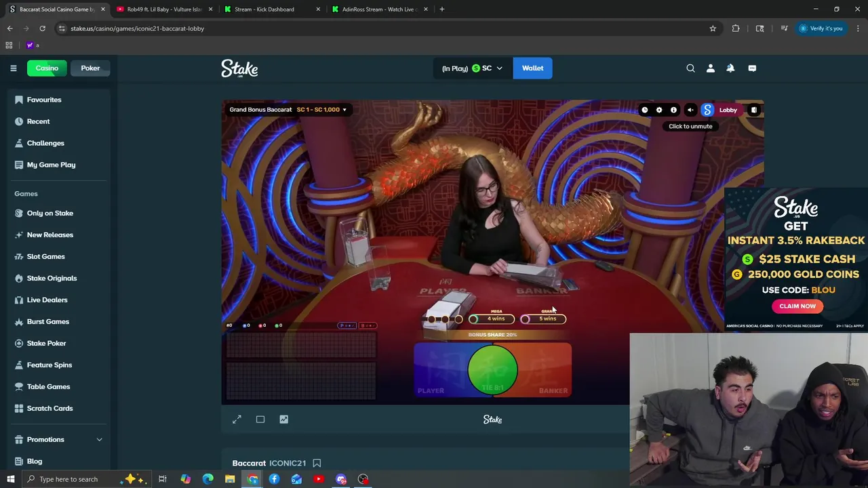The width and height of the screenshot is (868, 488).
Task: Bookmark this page with the star icon
Action: (x=713, y=28)
